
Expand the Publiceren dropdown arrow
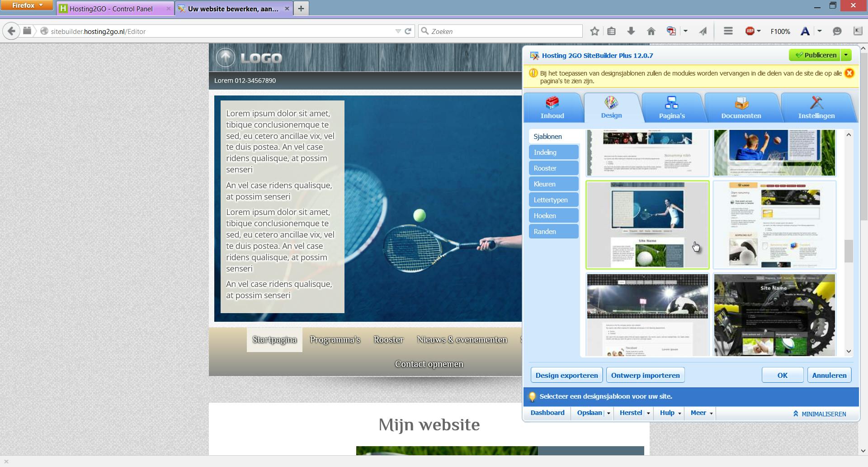[x=846, y=55]
